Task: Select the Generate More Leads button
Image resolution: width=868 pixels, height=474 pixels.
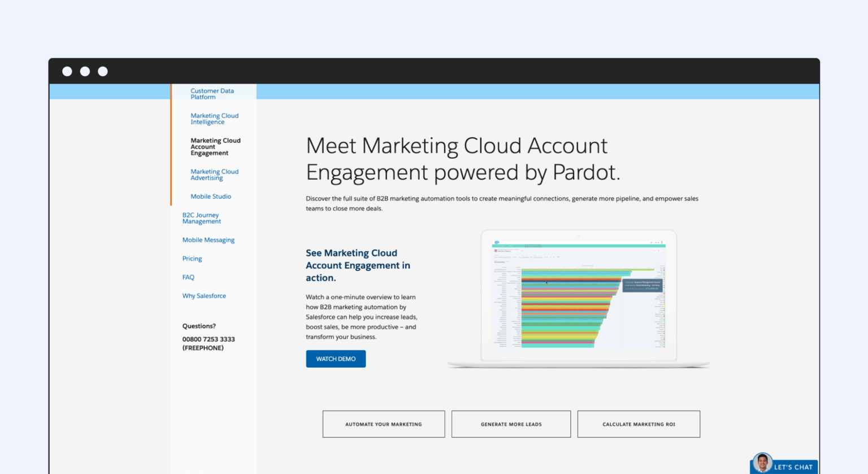Action: point(511,424)
